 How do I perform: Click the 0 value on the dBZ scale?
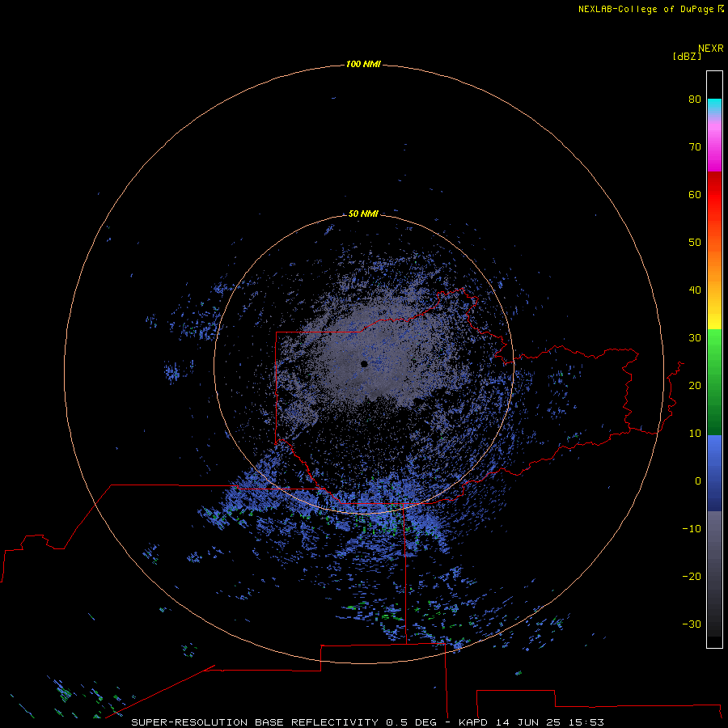[x=698, y=481]
